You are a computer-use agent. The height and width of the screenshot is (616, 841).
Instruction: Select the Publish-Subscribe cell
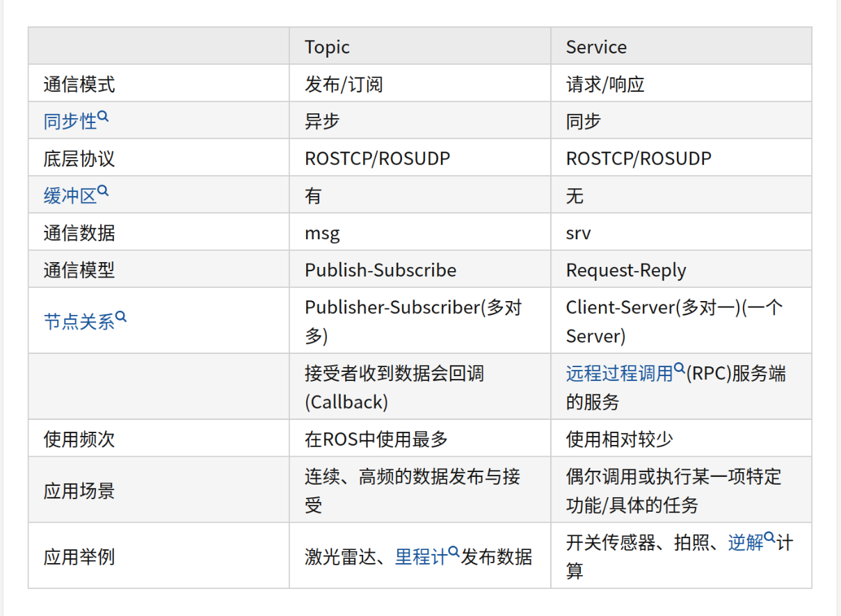381,270
